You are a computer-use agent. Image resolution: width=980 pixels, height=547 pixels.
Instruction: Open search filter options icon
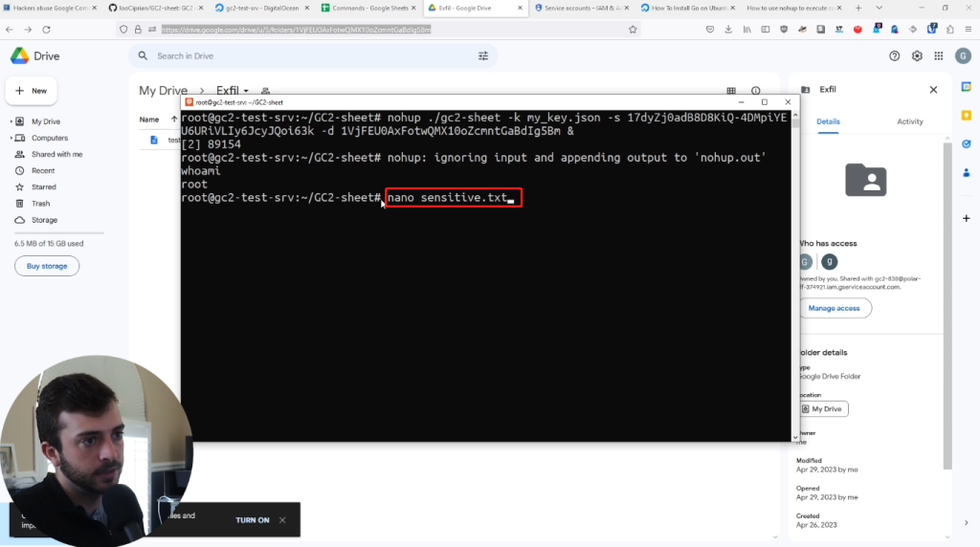point(483,56)
